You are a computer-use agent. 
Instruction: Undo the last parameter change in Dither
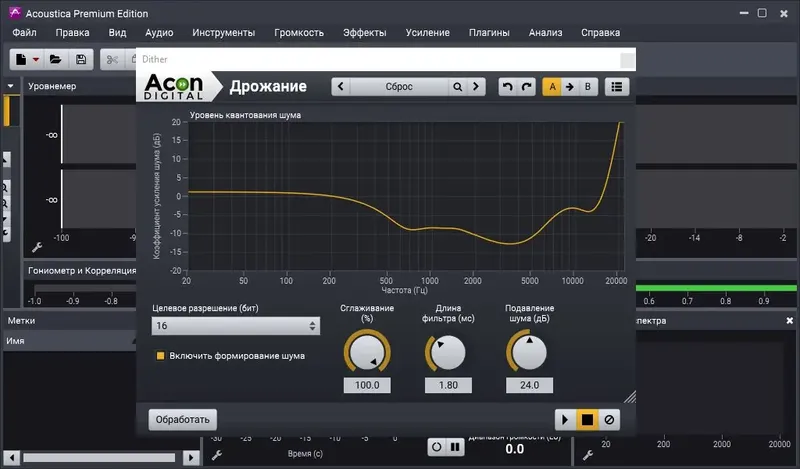pos(508,87)
